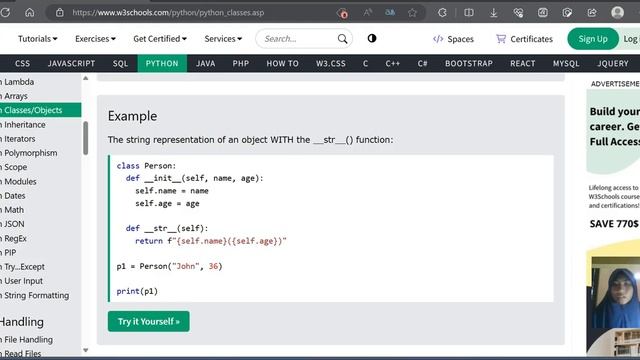Viewport: 640px width, 360px height.
Task: Select Classes/Objects in the sidebar
Action: (x=40, y=110)
